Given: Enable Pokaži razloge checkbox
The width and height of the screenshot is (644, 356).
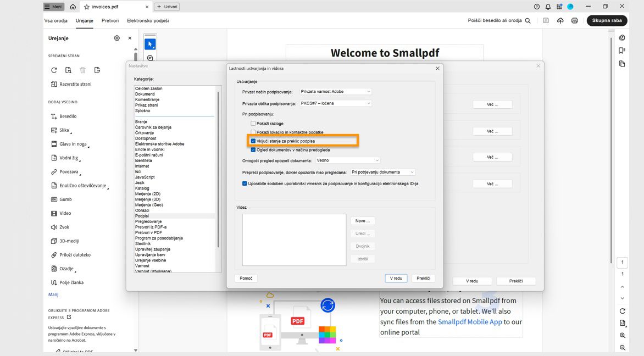Looking at the screenshot, I should (253, 124).
